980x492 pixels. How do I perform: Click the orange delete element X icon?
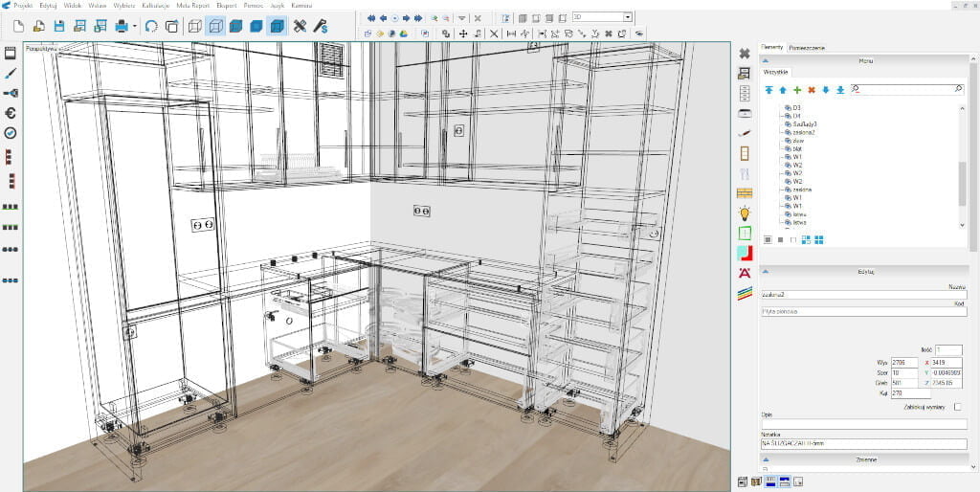[812, 89]
